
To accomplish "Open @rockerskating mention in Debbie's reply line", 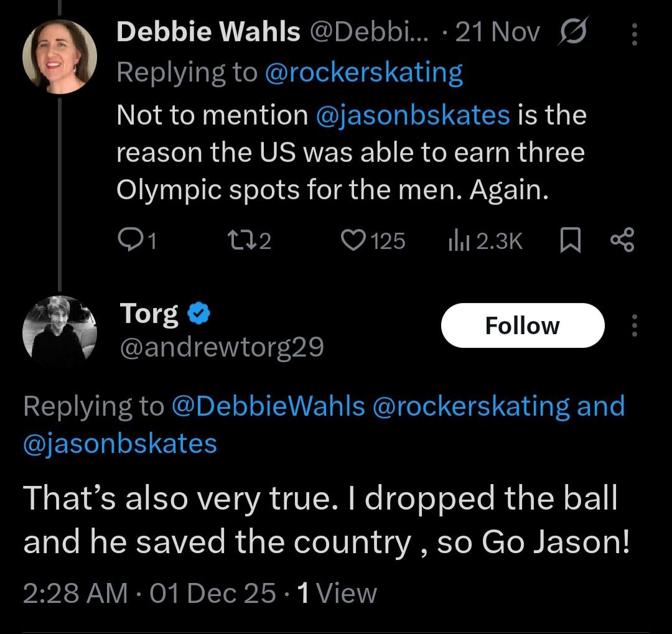I will pyautogui.click(x=363, y=73).
